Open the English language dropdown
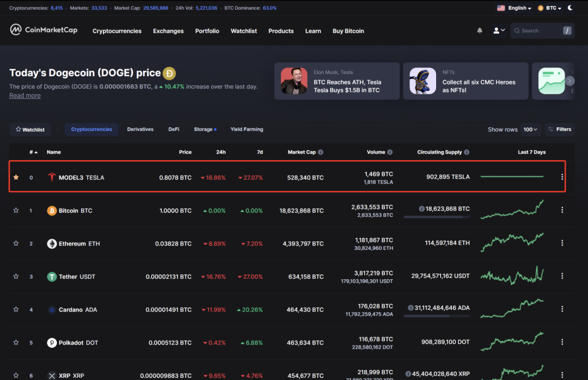 [514, 8]
